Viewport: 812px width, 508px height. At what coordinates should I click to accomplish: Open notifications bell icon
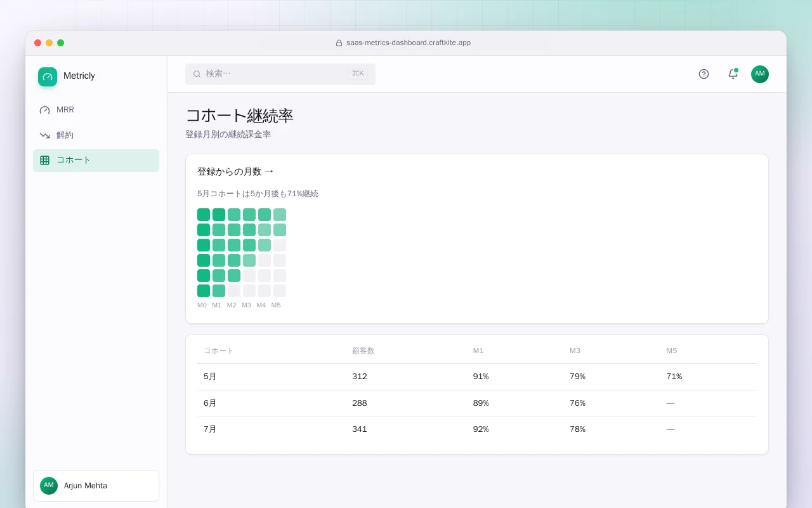click(x=733, y=74)
